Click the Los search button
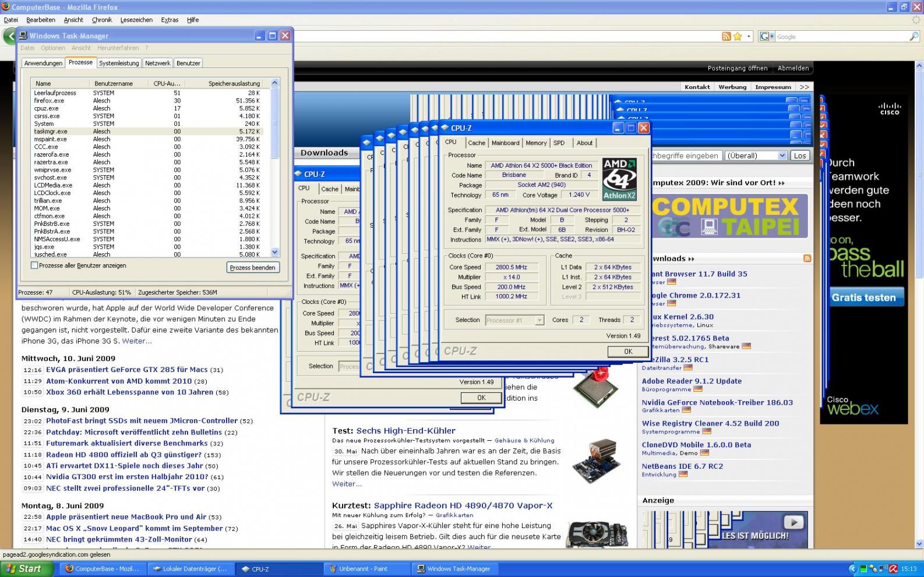Viewport: 924px width, 577px height. click(x=800, y=155)
